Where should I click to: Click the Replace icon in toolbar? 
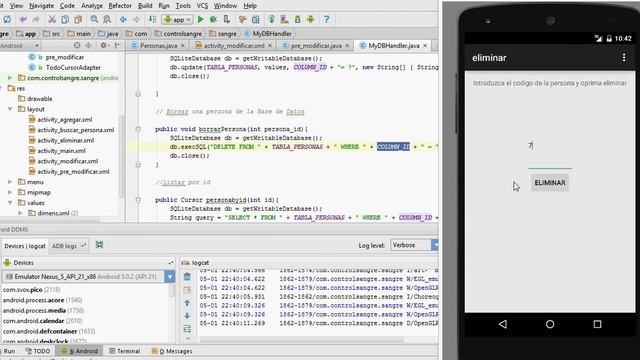107,19
